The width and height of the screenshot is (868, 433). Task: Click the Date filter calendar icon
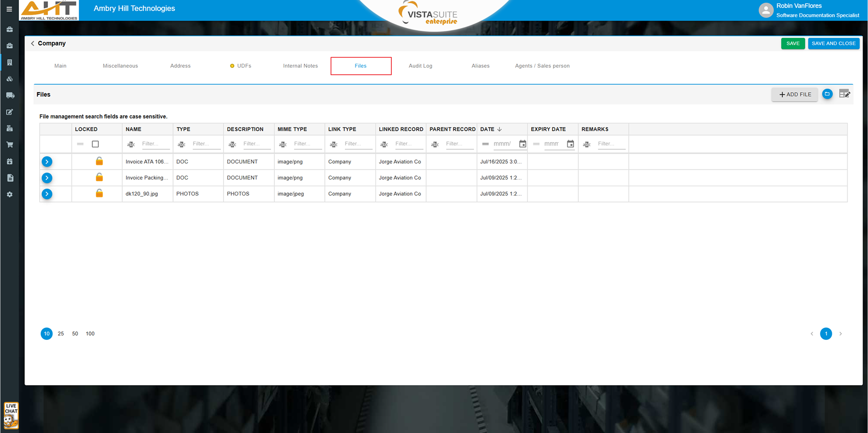coord(522,144)
